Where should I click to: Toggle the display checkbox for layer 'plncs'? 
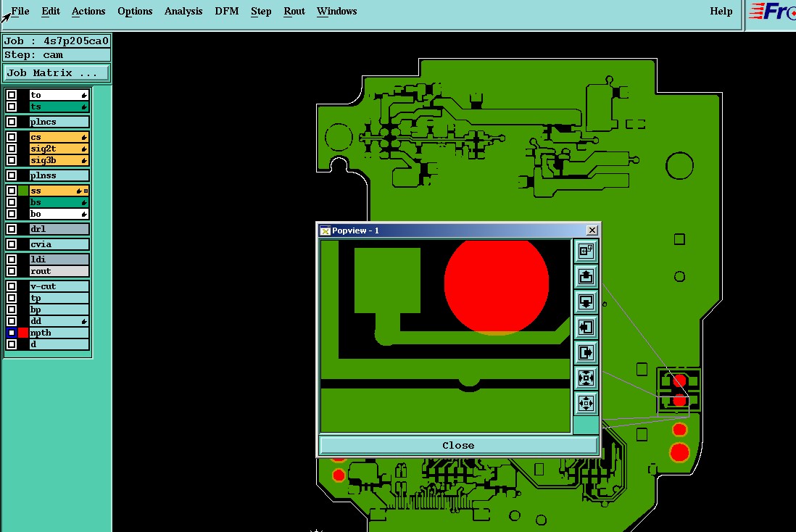pyautogui.click(x=12, y=122)
